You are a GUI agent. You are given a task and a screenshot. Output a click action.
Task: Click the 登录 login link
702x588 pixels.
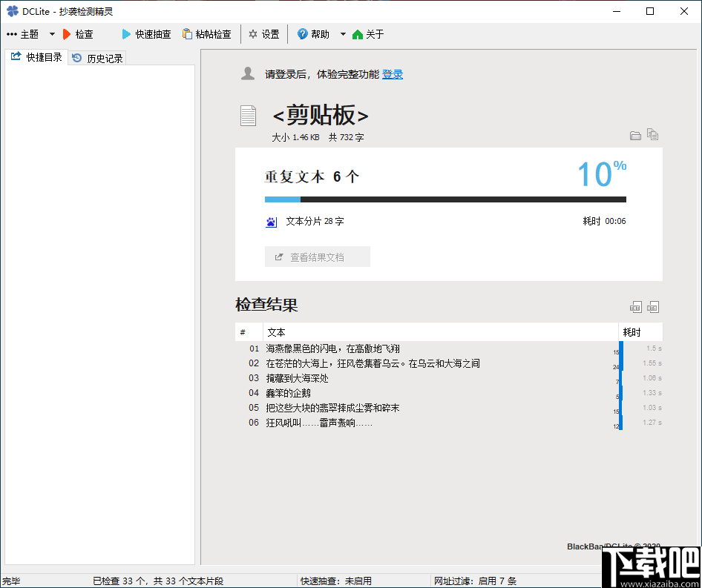392,73
